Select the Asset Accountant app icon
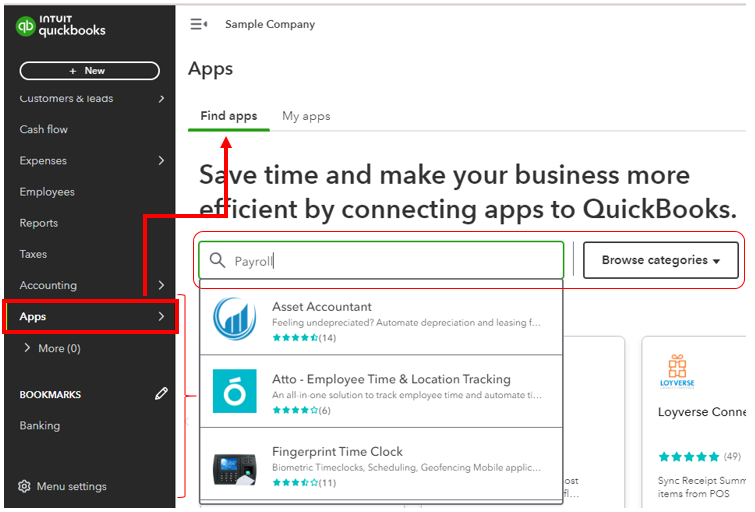Viewport: 755px width, 512px height. pyautogui.click(x=234, y=318)
